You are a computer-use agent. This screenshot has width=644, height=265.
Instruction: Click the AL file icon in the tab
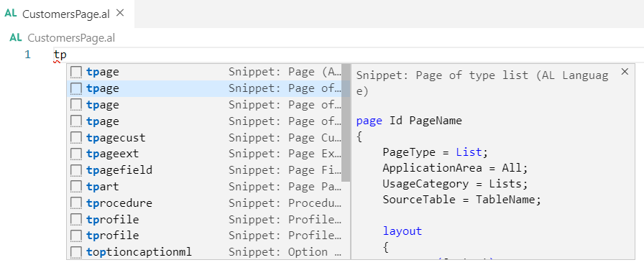pos(11,14)
